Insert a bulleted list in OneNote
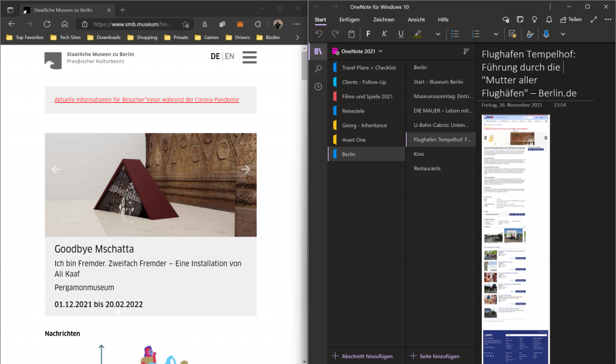 point(455,34)
